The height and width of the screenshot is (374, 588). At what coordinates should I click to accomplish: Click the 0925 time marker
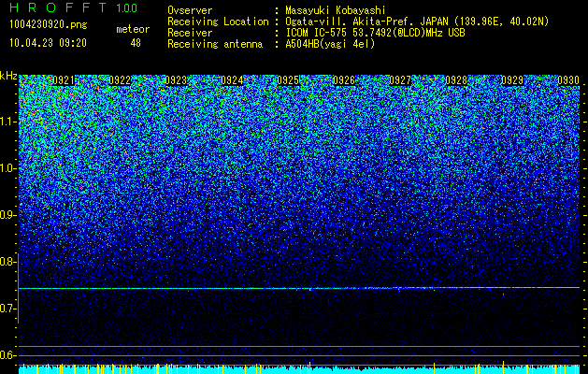[x=288, y=80]
